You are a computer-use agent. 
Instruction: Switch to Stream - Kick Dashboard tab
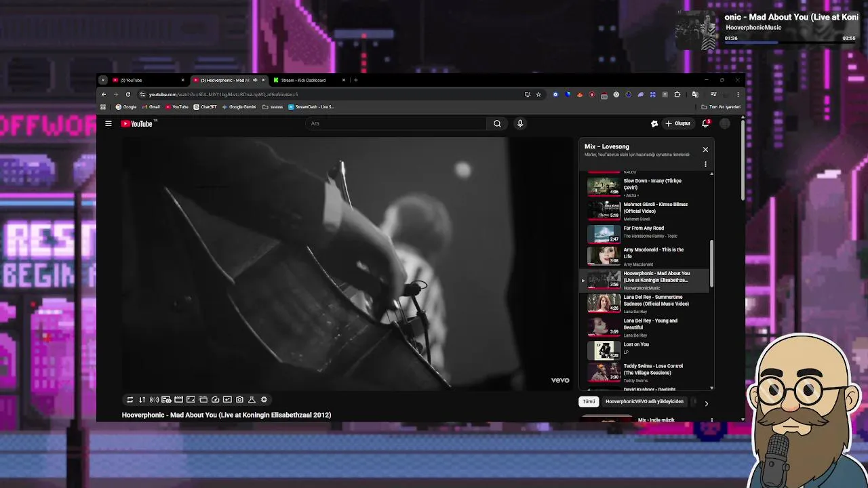click(309, 80)
